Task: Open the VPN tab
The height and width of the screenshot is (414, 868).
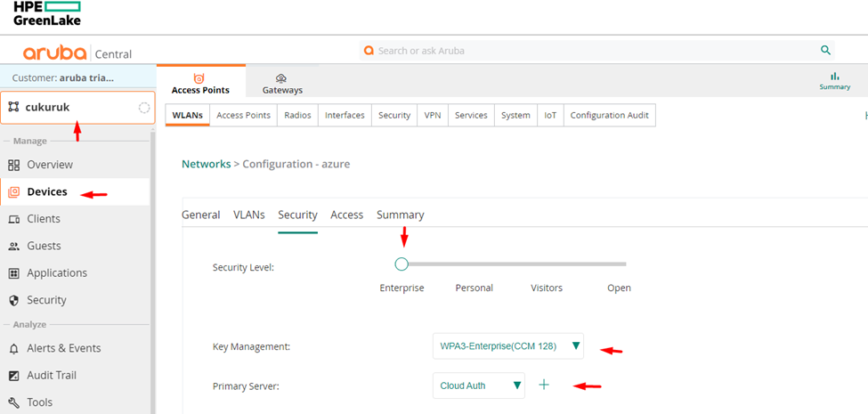Action: coord(433,115)
